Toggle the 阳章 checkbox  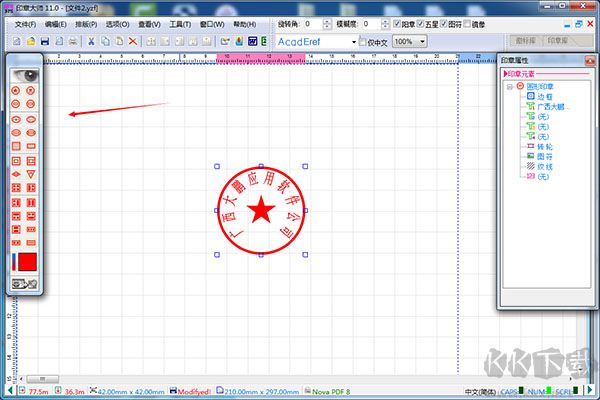(395, 23)
